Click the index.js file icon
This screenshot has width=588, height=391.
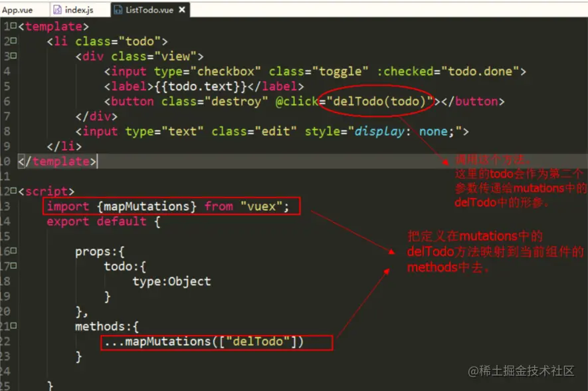tap(57, 10)
